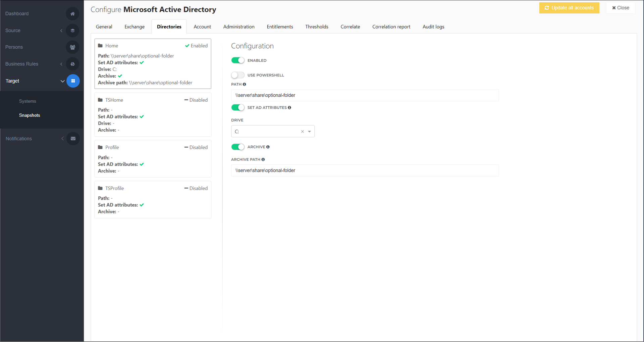This screenshot has width=644, height=342.
Task: Click the Dashboard home icon
Action: (x=72, y=14)
